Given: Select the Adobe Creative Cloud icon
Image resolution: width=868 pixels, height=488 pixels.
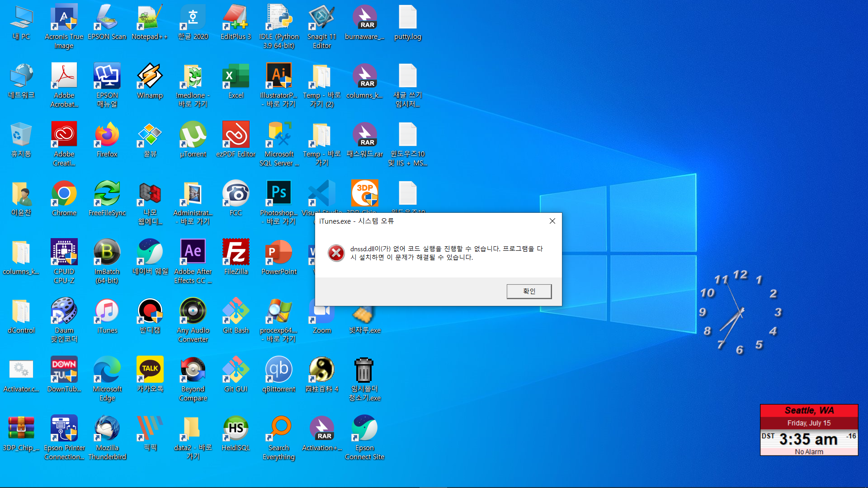Looking at the screenshot, I should point(64,145).
